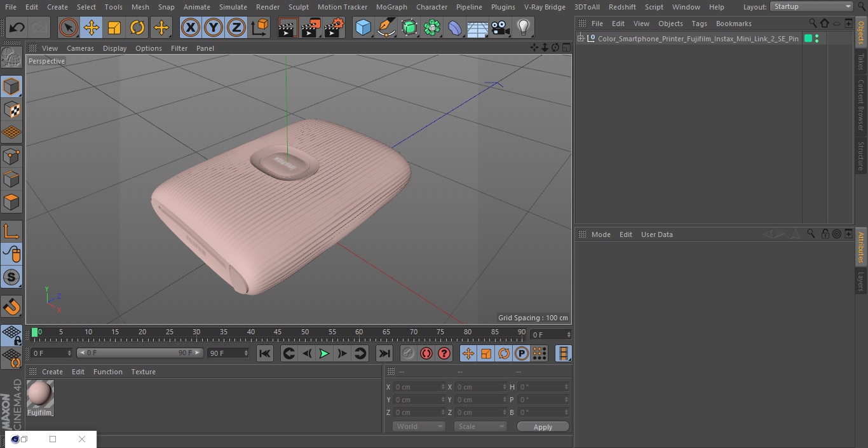Switch to the Takes tab

point(861,62)
